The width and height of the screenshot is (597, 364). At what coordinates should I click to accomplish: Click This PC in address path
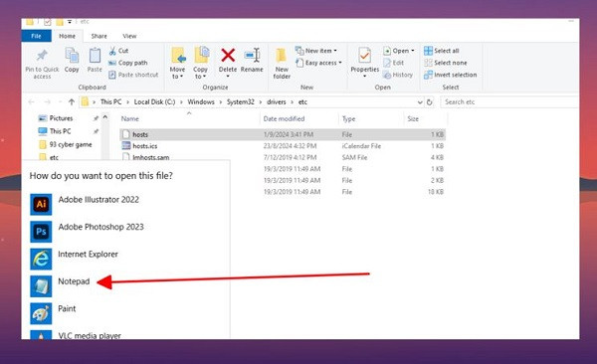click(x=110, y=102)
